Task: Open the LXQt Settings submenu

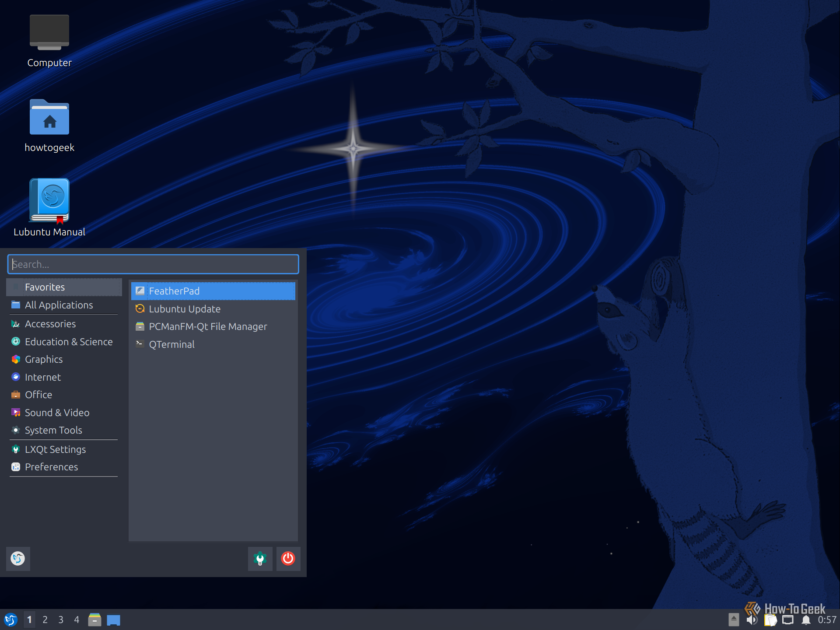Action: point(64,449)
